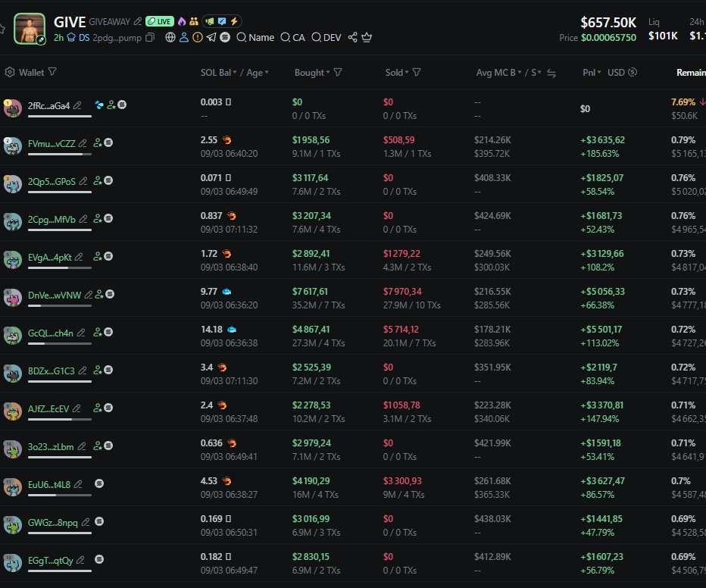Click the purple flame icon

tap(182, 21)
